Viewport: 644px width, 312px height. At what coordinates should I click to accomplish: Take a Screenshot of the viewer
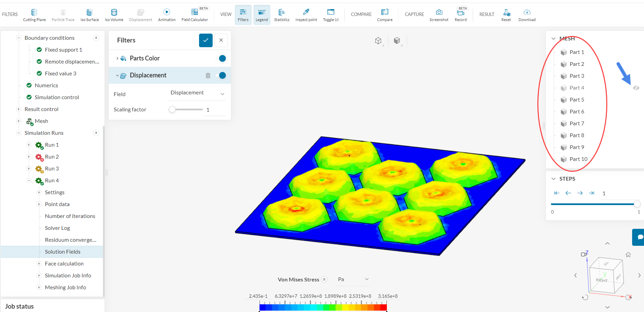[439, 15]
